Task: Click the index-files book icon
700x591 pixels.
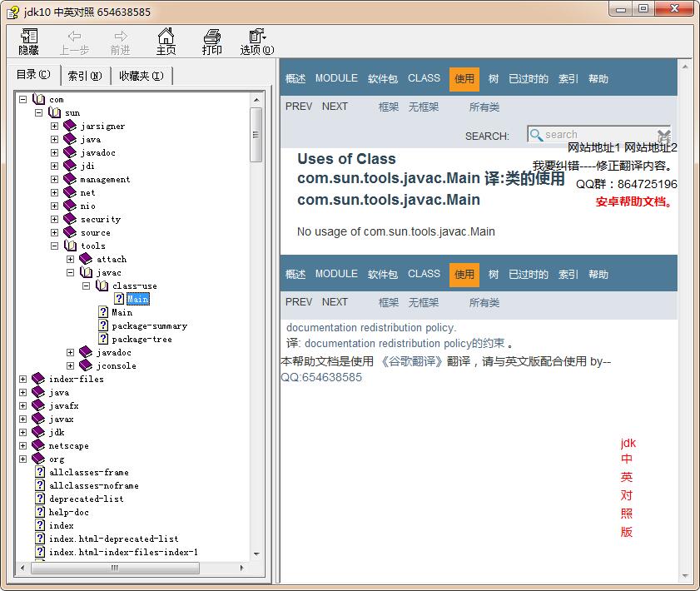Action: click(38, 379)
